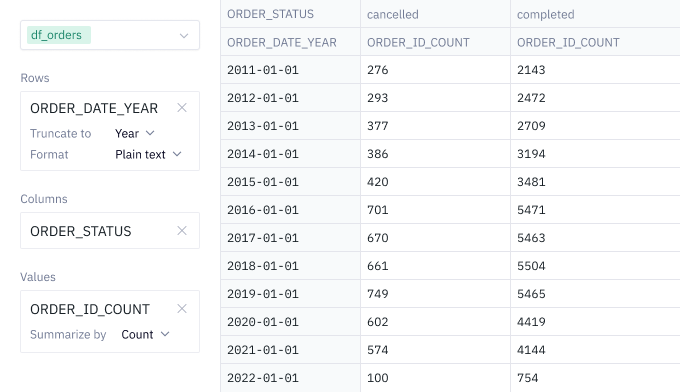680x392 pixels.
Task: Select the 2016-01-01 row cell
Action: click(x=291, y=210)
